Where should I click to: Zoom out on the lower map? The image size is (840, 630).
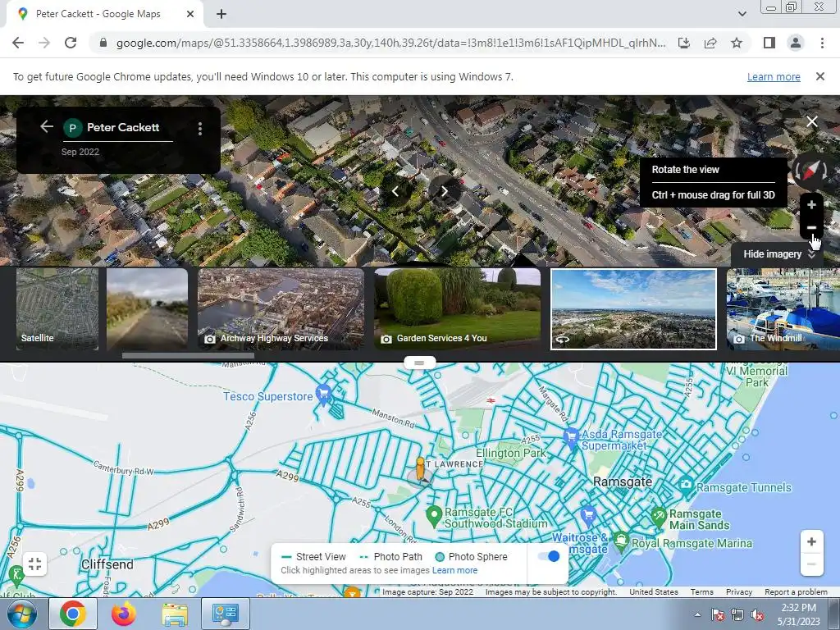tap(811, 564)
